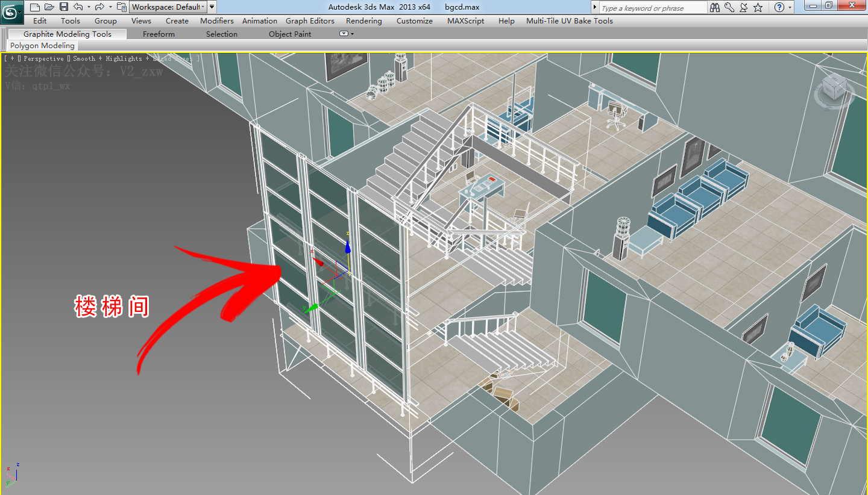Click the red X axis gizmo arrow
This screenshot has height=495, width=868.
point(318,261)
